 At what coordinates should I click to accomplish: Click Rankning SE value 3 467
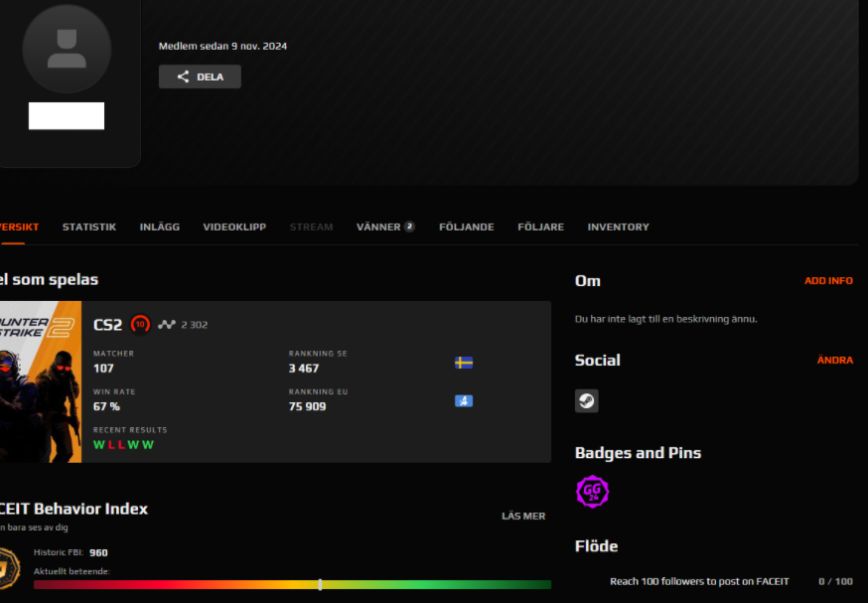click(303, 369)
